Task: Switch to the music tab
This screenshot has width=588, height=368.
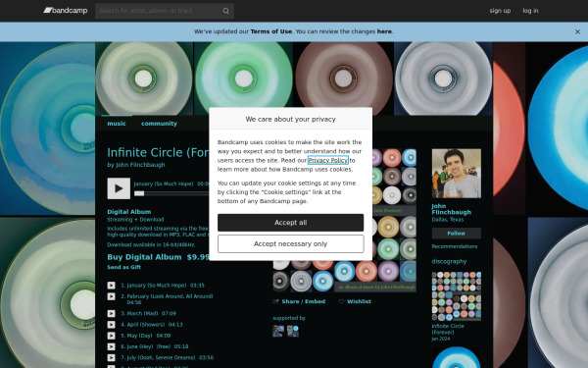Action: pyautogui.click(x=117, y=124)
